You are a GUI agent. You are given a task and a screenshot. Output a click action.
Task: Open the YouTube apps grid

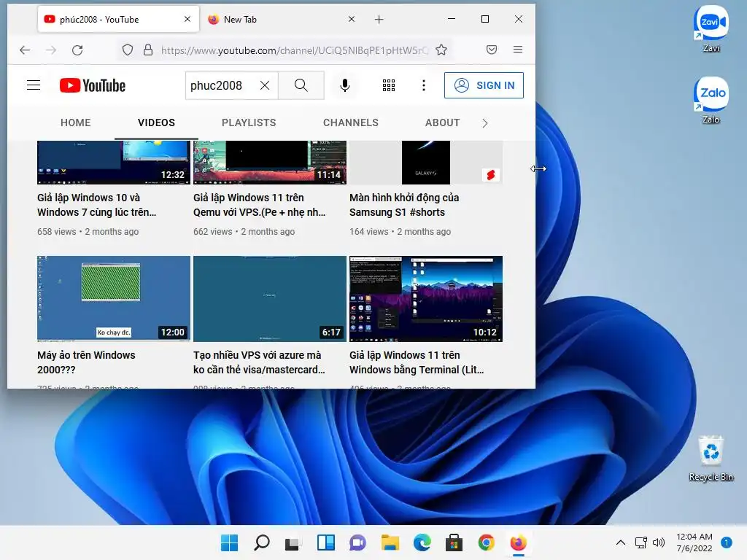(x=389, y=85)
